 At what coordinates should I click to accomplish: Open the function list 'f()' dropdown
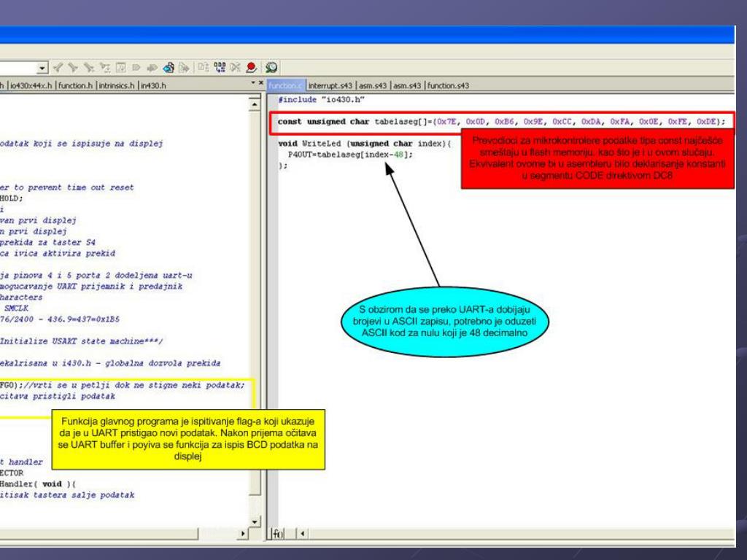(x=277, y=533)
